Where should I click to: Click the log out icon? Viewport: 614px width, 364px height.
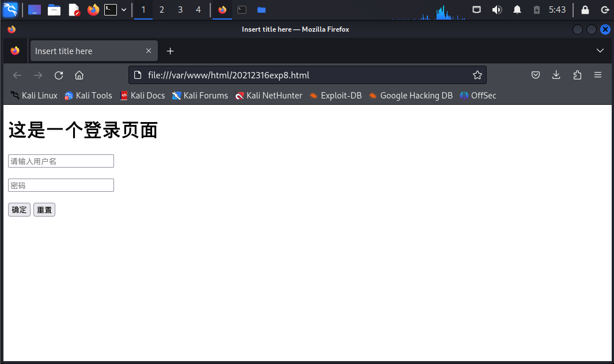click(605, 10)
